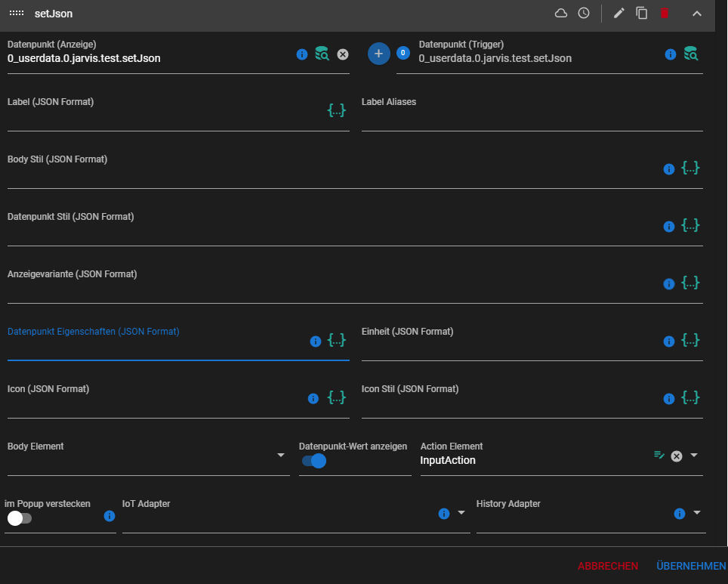Screen dimensions: 728x584
Task: Click the ÜBERNEHMEN button
Action: (x=691, y=566)
